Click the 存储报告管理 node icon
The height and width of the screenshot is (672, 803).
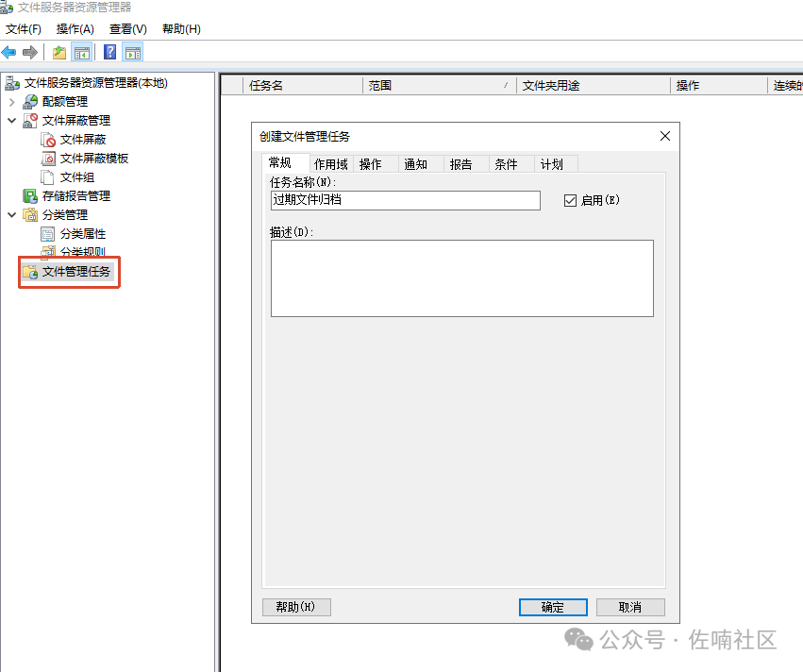pos(30,196)
